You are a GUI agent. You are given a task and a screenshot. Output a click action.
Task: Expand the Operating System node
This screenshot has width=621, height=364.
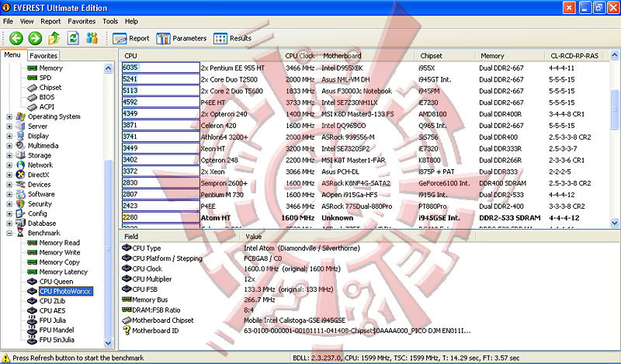[x=9, y=117]
